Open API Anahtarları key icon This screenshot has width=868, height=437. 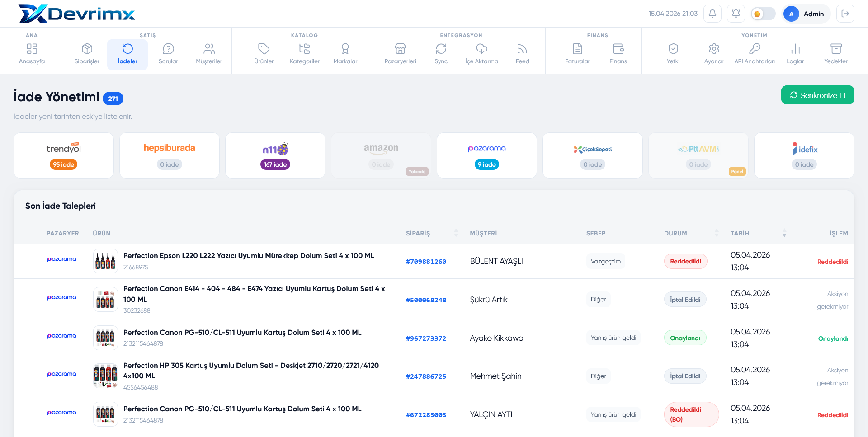755,48
